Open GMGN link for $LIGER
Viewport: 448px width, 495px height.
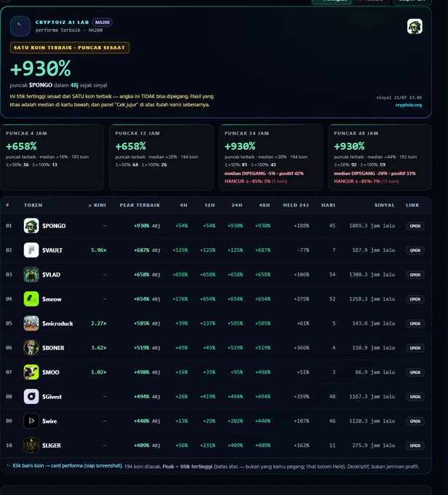pos(414,445)
